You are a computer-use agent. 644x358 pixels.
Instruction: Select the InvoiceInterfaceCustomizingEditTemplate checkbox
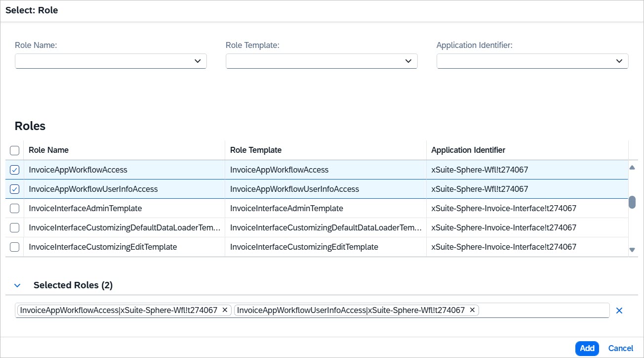15,247
